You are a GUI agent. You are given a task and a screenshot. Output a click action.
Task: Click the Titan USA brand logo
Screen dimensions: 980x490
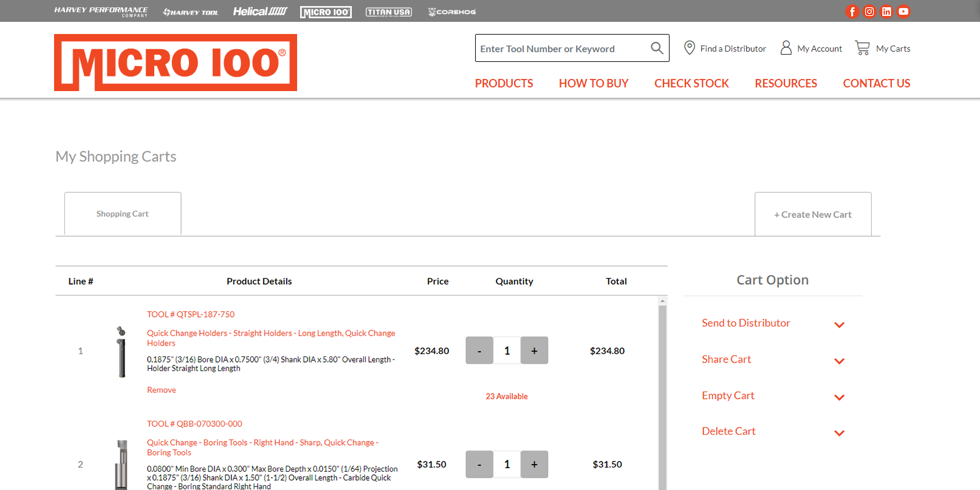(389, 12)
